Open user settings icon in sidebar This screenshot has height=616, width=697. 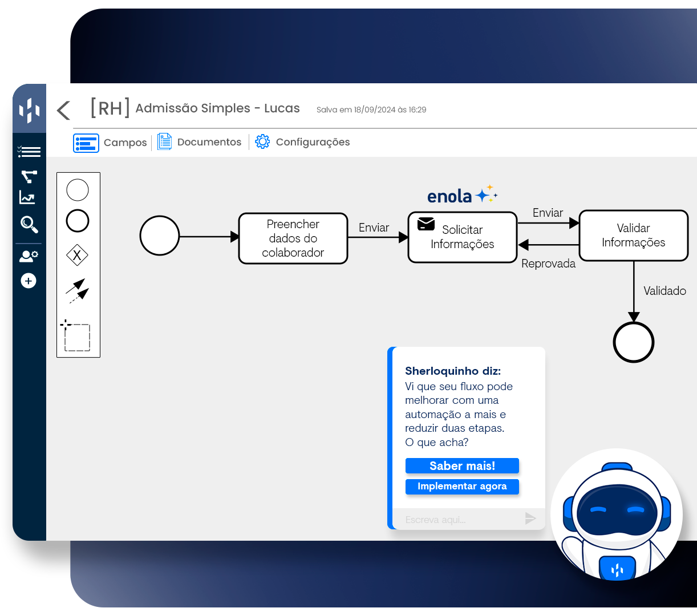(29, 256)
